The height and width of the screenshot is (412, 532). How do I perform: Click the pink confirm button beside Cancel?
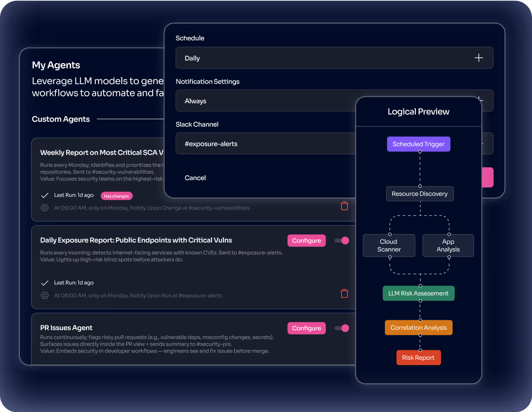(x=488, y=177)
